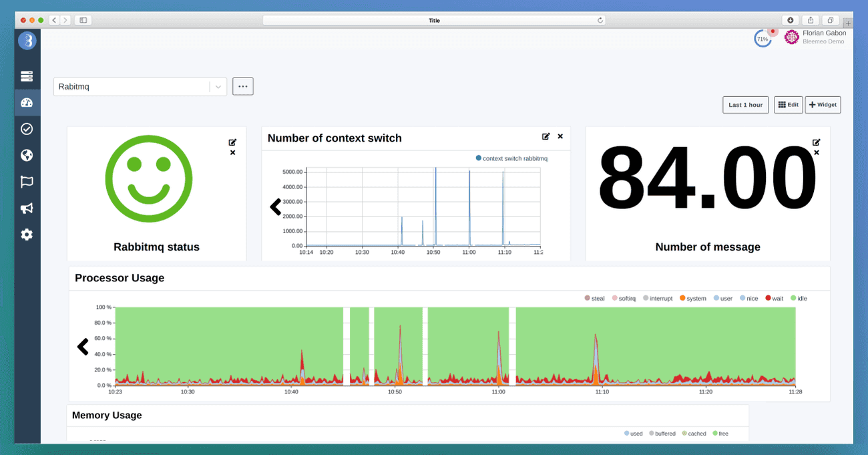
Task: Open announcements via the megaphone icon
Action: (x=27, y=208)
